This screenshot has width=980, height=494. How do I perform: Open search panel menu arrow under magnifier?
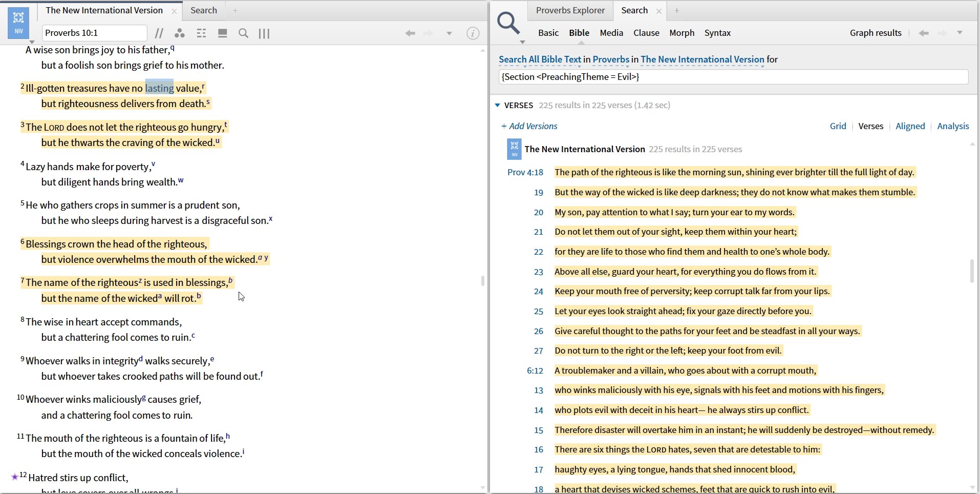tap(522, 42)
